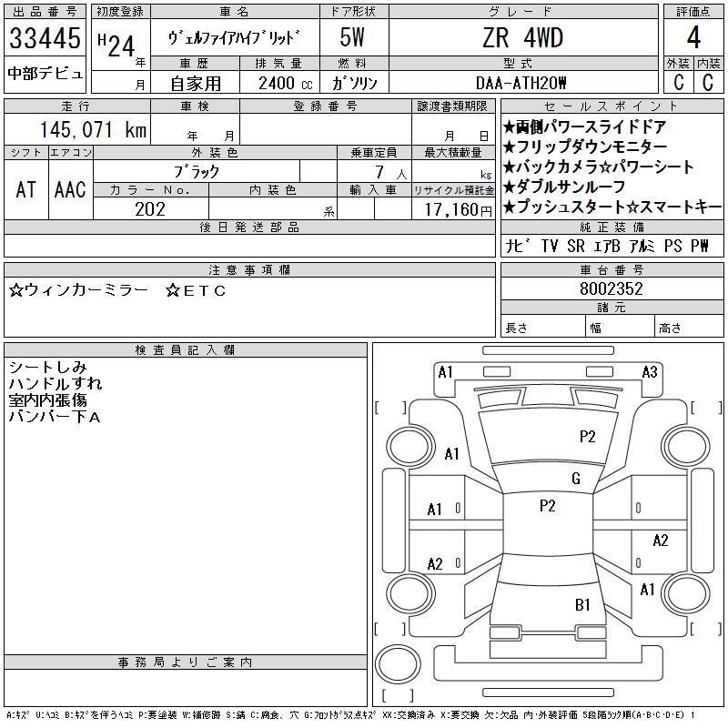Select inspector note シートしみ
Screen dimensions: 728x728
48,368
